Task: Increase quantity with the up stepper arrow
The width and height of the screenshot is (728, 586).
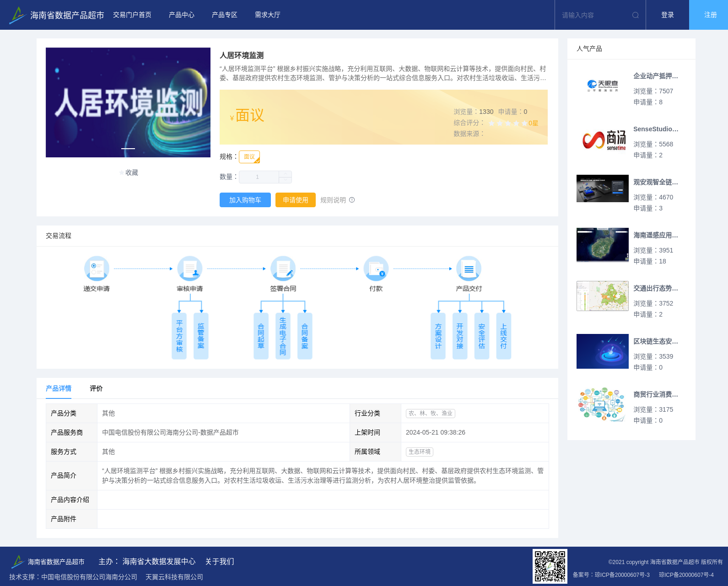Action: click(286, 174)
